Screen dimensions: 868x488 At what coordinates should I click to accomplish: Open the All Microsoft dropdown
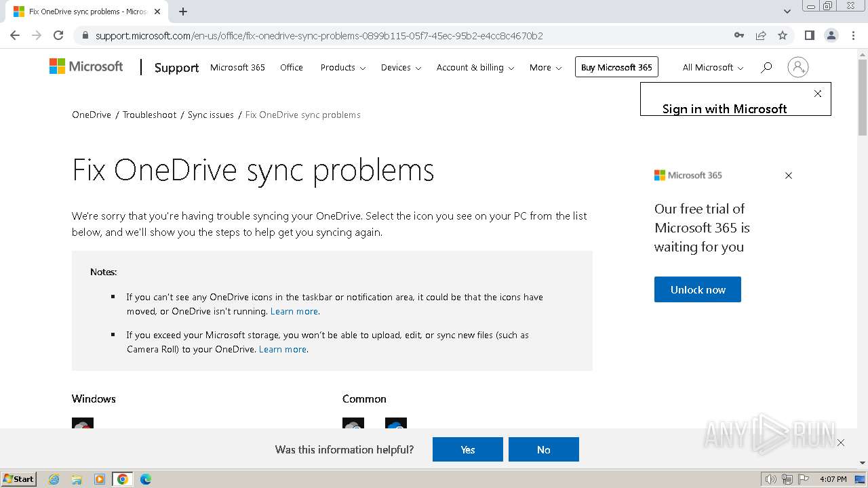coord(712,67)
